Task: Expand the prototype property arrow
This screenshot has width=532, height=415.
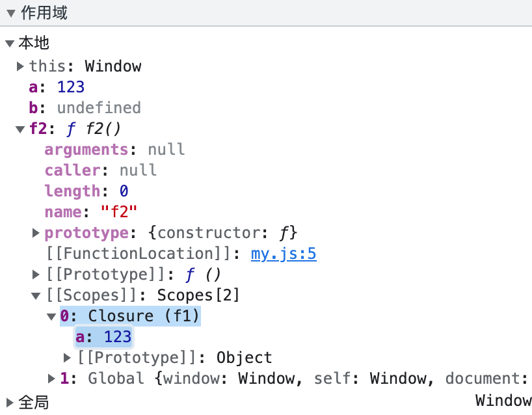Action: coord(36,233)
